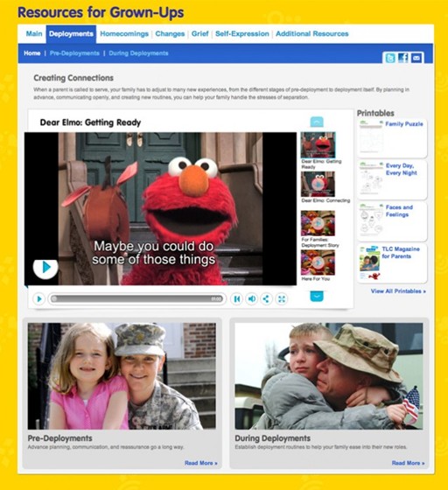Open the Additional Resources tab
The image size is (448, 490).
coord(312,34)
